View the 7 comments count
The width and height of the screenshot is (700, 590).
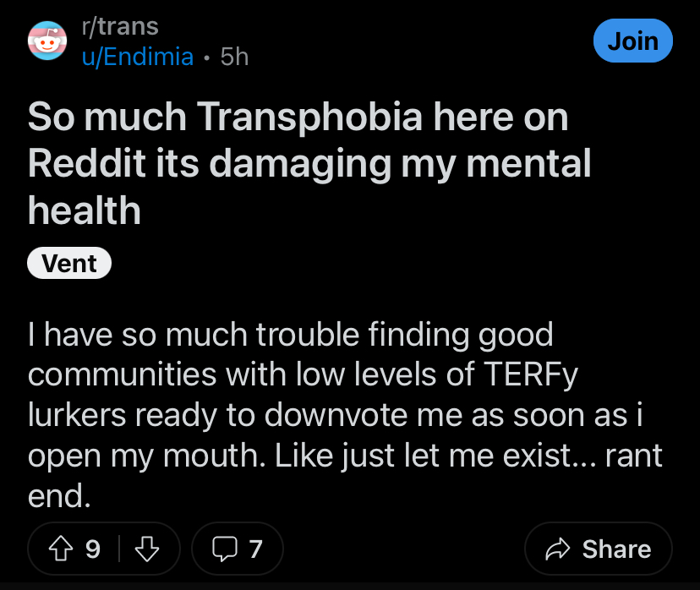pyautogui.click(x=255, y=549)
